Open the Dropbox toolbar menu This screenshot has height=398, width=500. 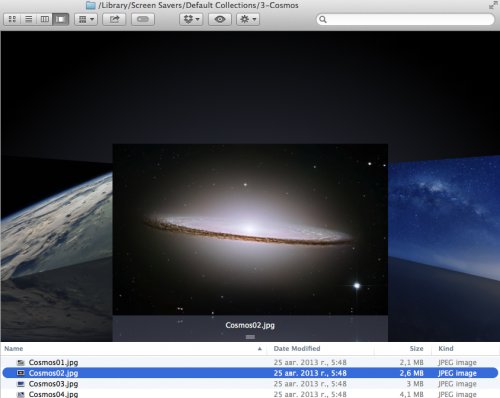pyautogui.click(x=191, y=19)
